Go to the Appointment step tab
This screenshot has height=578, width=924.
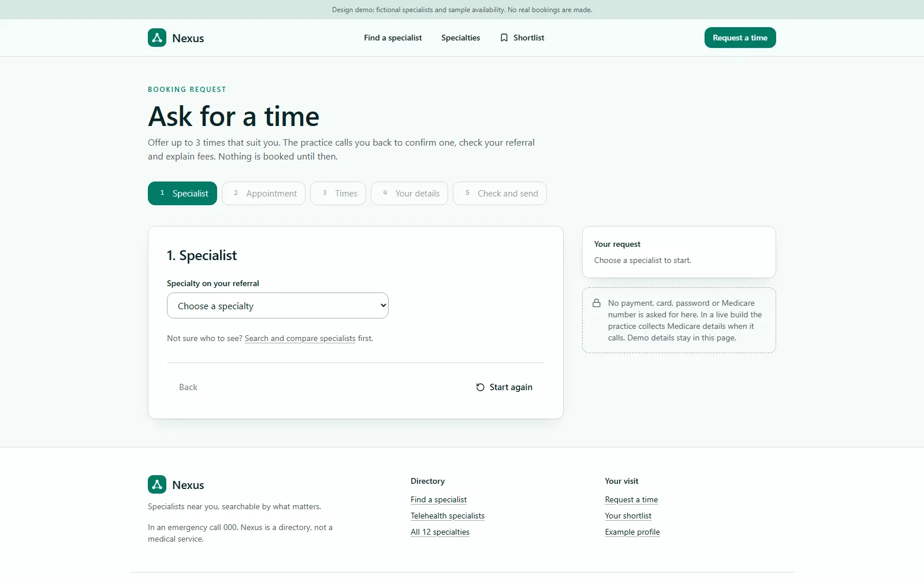point(264,194)
